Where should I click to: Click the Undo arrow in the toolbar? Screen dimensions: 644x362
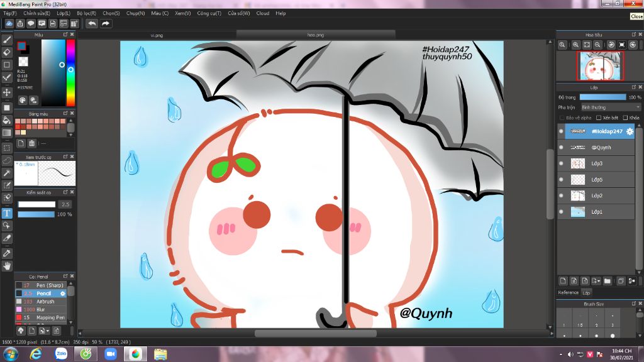pos(92,24)
